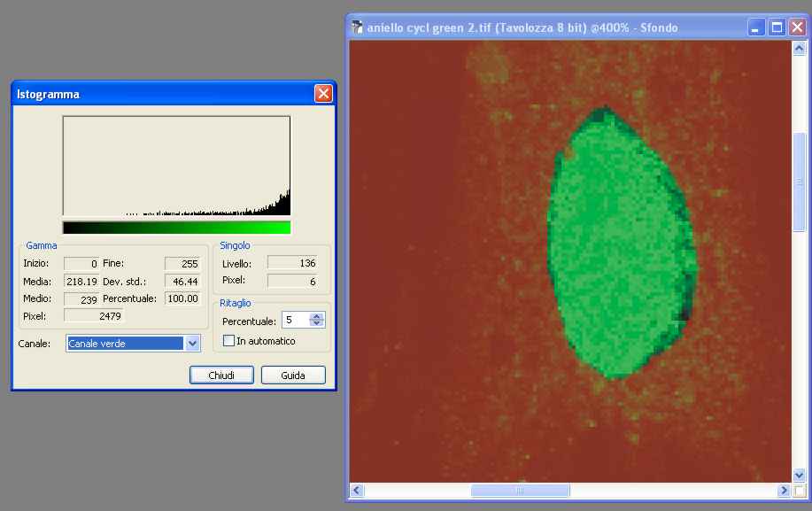This screenshot has height=511, width=812.
Task: Close the aniello cycl green 2.tif window
Action: 796,27
